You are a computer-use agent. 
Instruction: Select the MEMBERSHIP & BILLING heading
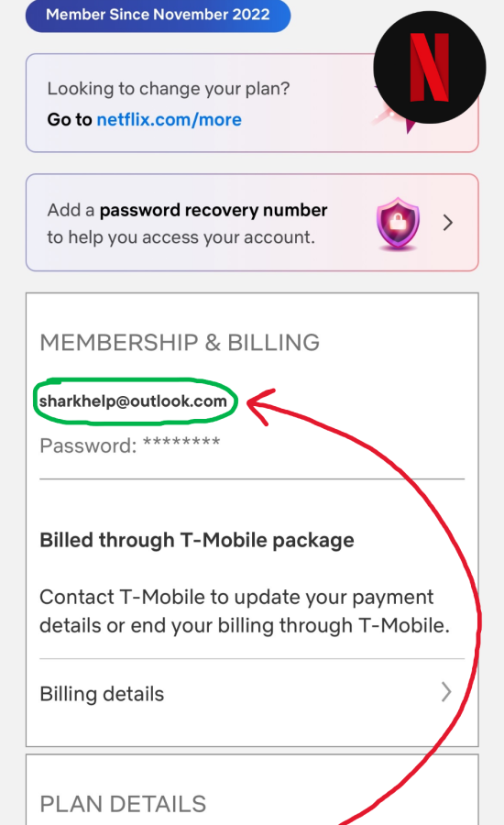(x=180, y=343)
